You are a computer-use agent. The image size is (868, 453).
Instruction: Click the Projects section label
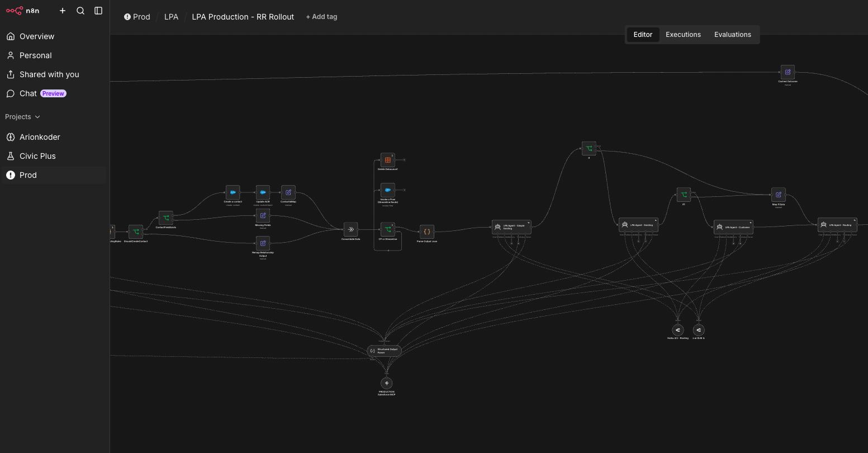pos(18,117)
